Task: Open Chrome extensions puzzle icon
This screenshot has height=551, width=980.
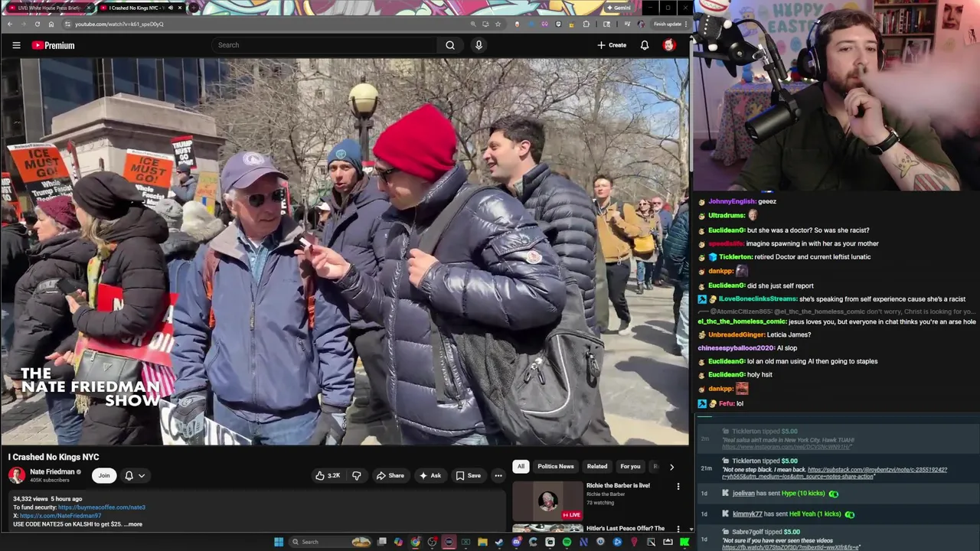Action: pos(586,24)
